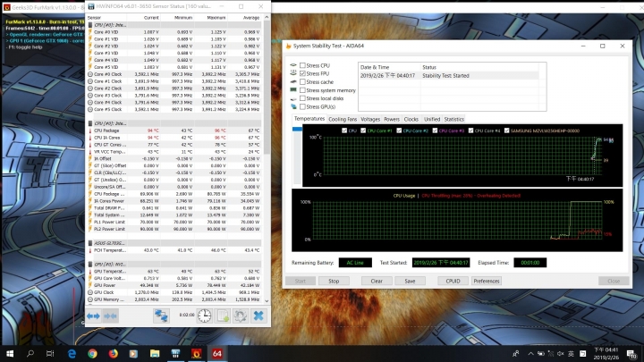
Task: Collapse HWiNFO columns with the faded inward arrows
Action: click(x=111, y=316)
